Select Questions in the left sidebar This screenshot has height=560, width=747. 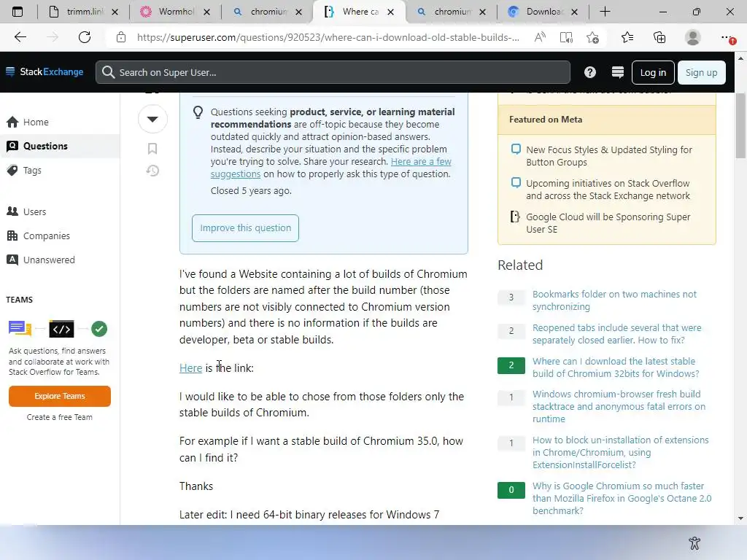[x=60, y=146]
